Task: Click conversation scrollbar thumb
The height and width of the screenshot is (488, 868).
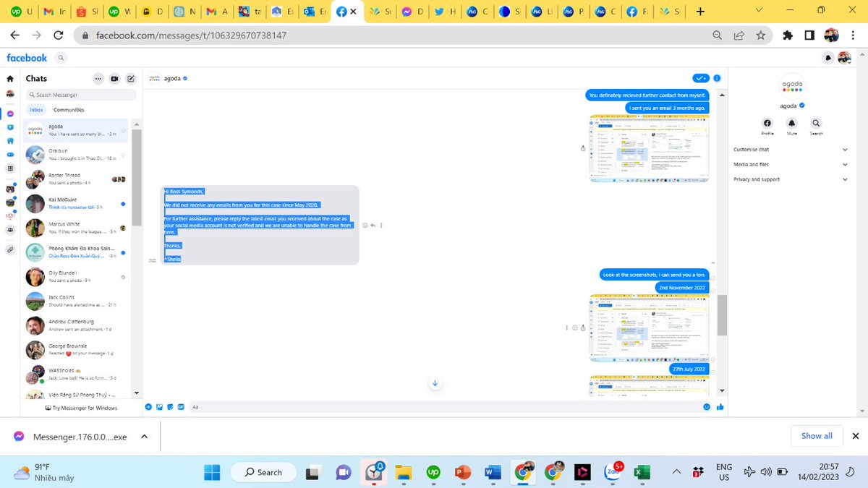Action: [721, 315]
